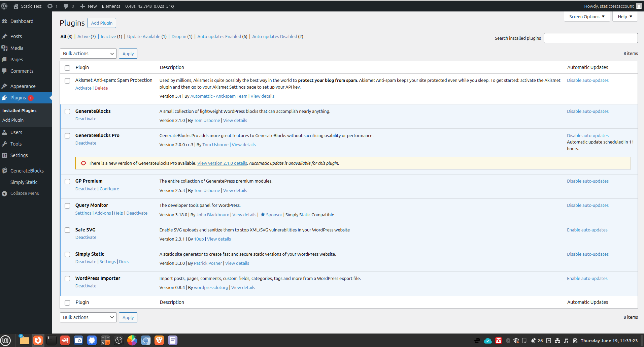The height and width of the screenshot is (347, 644).
Task: Collapse the admin sidebar menu
Action: (x=25, y=193)
